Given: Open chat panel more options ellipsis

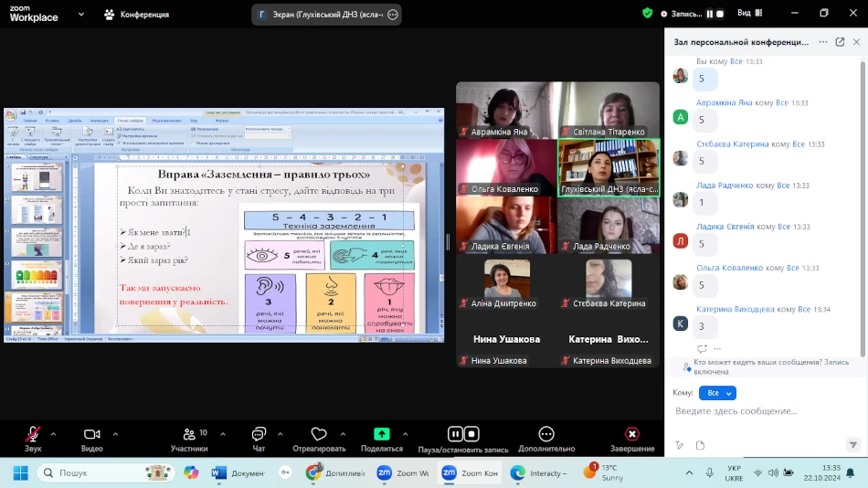Looking at the screenshot, I should 823,42.
